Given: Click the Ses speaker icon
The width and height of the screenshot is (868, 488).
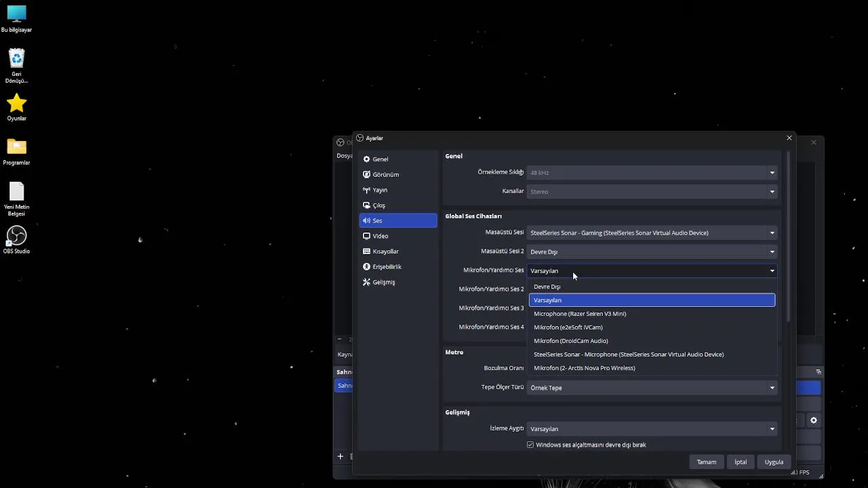Looking at the screenshot, I should pyautogui.click(x=367, y=221).
